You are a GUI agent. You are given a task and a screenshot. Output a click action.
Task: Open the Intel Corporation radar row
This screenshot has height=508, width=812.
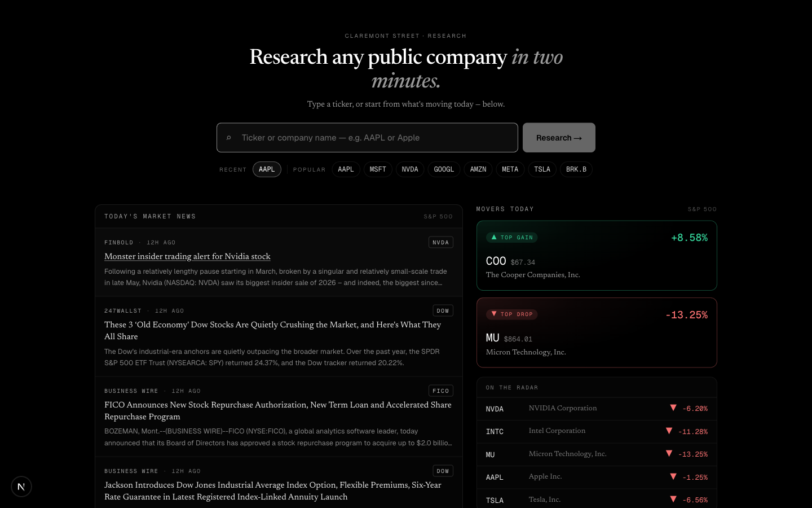click(597, 431)
